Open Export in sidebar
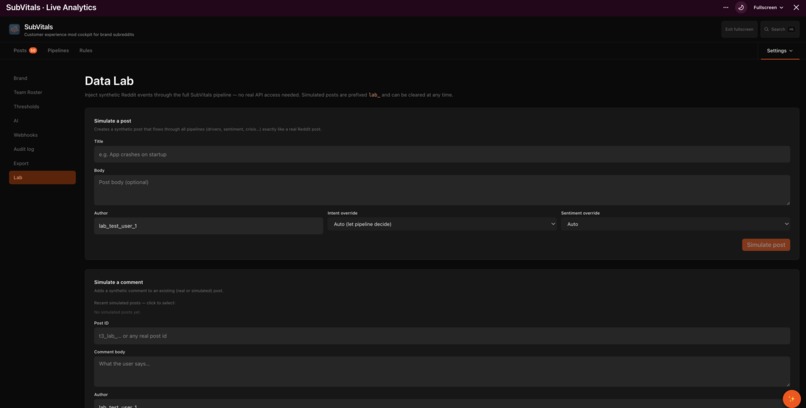This screenshot has height=408, width=806. click(x=42, y=163)
